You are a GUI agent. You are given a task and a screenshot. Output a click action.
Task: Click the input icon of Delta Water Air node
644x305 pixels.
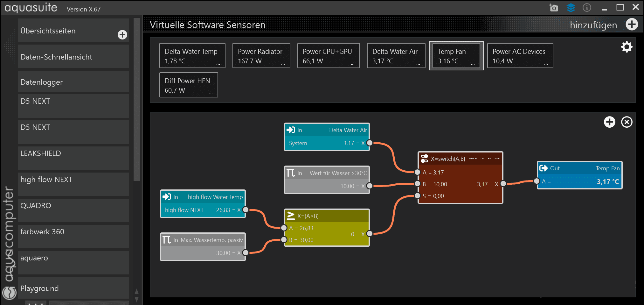click(x=291, y=130)
